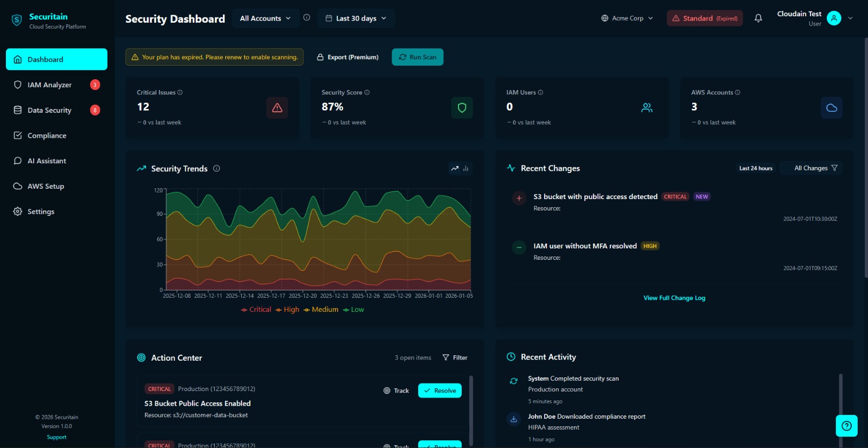Click the user avatar icon

tap(834, 18)
